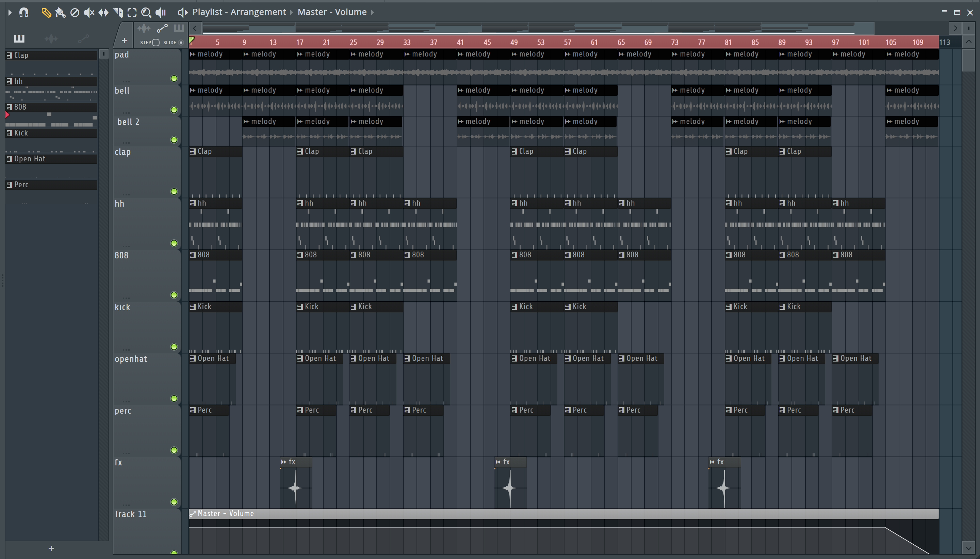Mute the pad track green light
980x559 pixels.
[174, 79]
